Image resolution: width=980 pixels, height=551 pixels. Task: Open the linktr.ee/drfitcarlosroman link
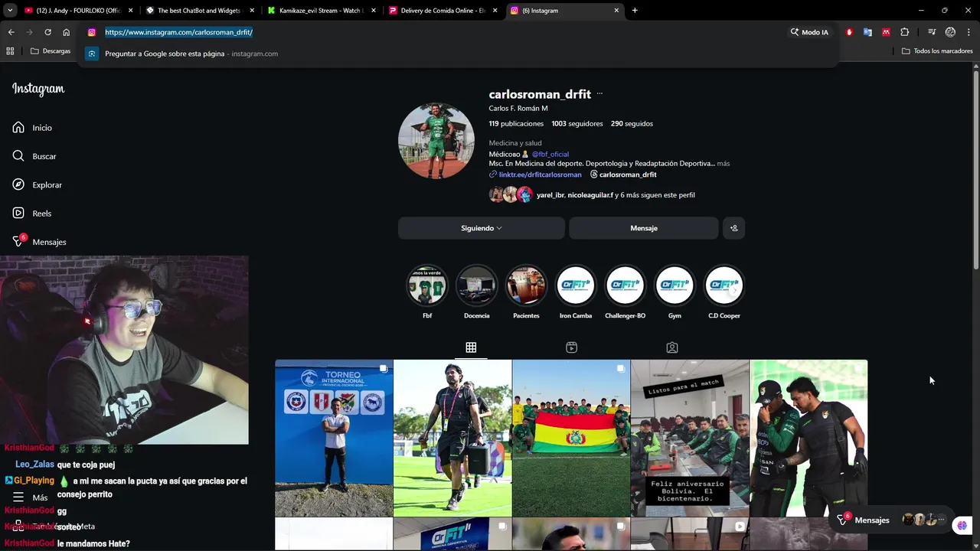click(x=540, y=174)
